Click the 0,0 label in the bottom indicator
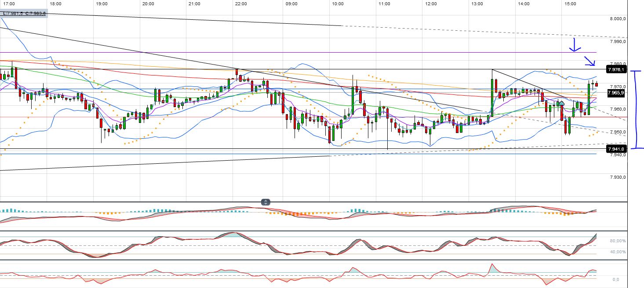 pyautogui.click(x=616, y=279)
